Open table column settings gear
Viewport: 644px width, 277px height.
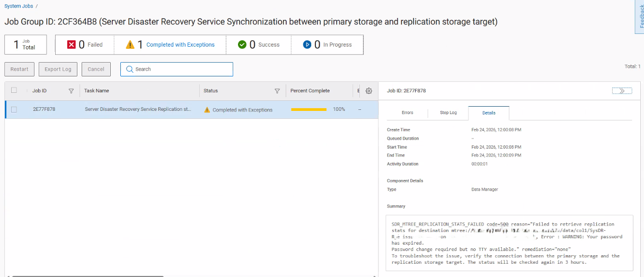click(369, 91)
